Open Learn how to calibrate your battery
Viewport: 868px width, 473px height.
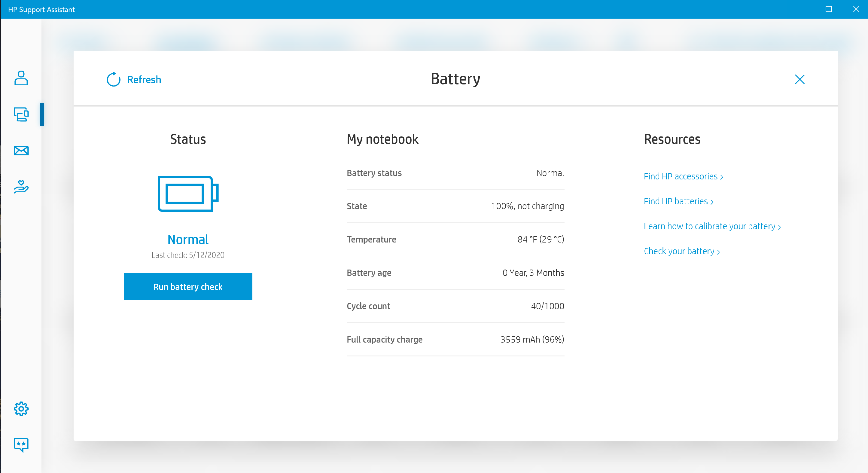pyautogui.click(x=712, y=226)
